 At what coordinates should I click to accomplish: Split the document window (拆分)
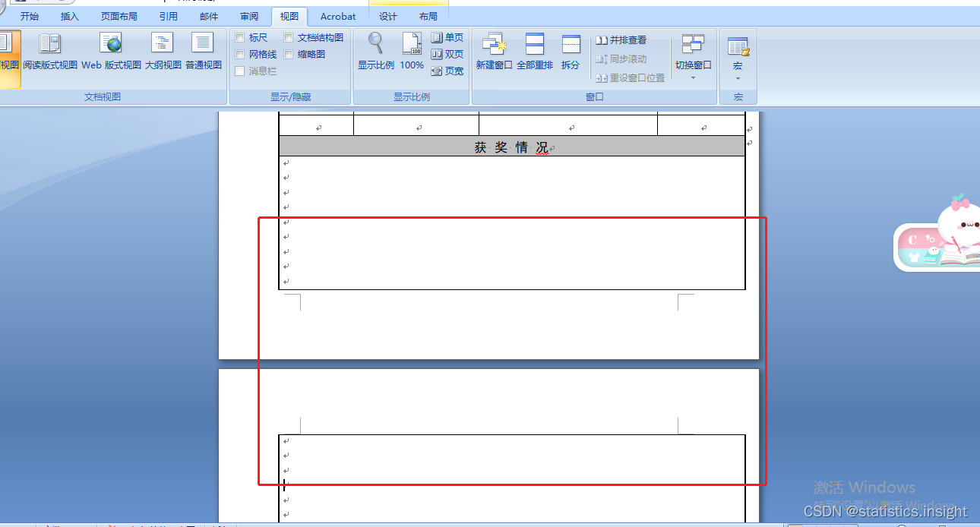[x=571, y=51]
